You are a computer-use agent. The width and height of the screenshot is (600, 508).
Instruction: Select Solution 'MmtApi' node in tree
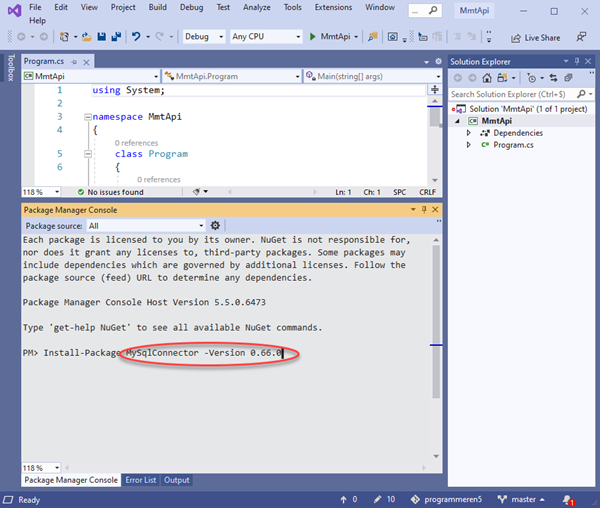(x=522, y=109)
